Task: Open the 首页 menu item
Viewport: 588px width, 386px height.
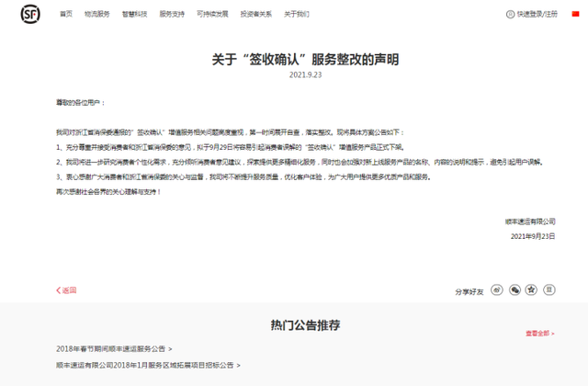Action: pos(66,15)
